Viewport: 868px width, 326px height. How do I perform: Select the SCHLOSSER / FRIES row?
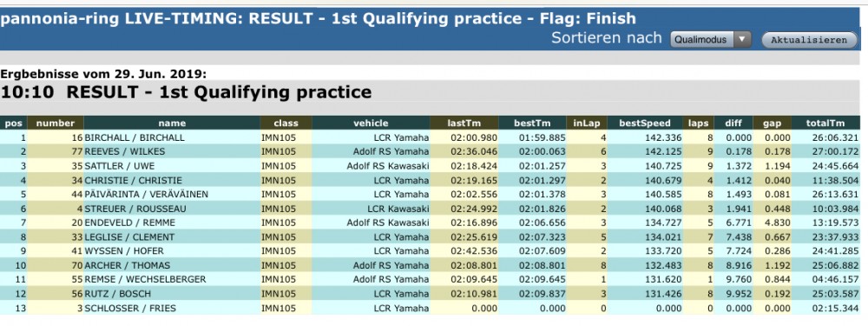434,308
